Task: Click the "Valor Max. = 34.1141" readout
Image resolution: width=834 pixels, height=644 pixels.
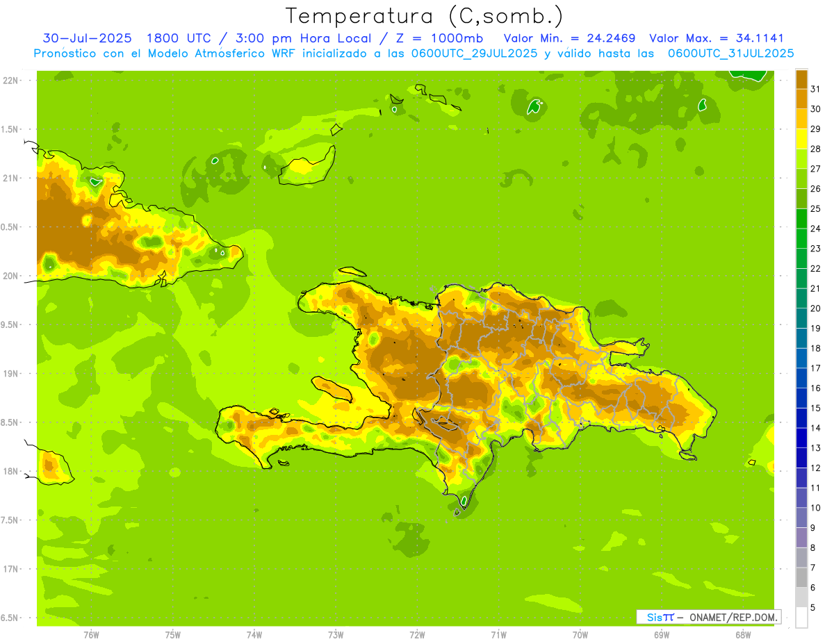Action: [x=717, y=38]
